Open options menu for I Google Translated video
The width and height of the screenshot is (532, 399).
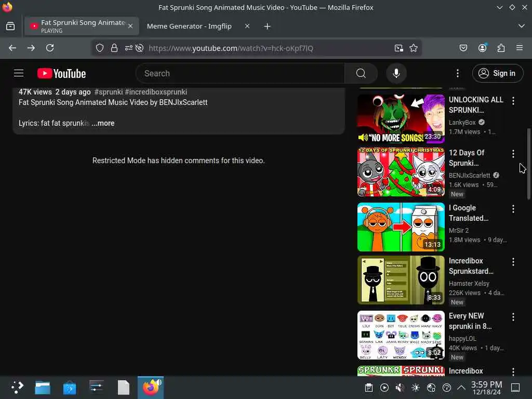tap(513, 209)
